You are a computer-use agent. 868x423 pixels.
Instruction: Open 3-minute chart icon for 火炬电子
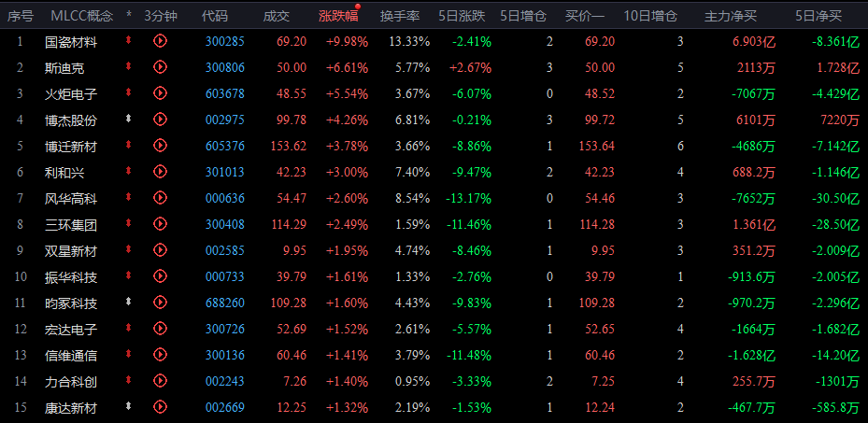coord(160,92)
